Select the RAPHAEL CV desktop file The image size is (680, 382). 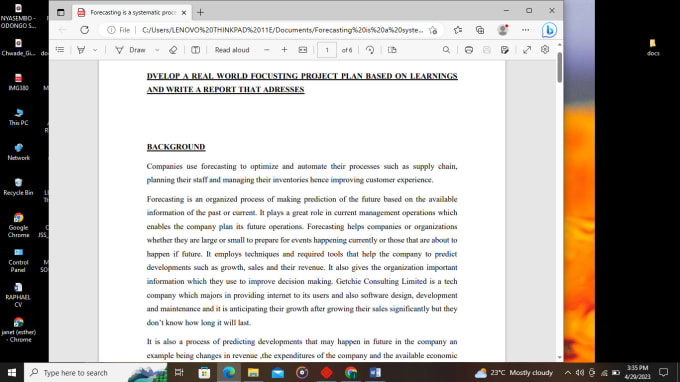[x=18, y=295]
